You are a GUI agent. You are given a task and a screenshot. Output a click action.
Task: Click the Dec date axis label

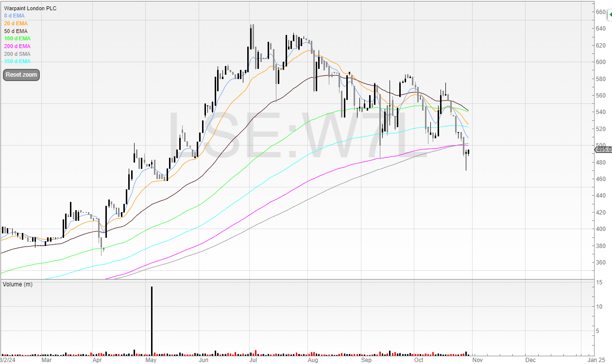tap(530, 360)
